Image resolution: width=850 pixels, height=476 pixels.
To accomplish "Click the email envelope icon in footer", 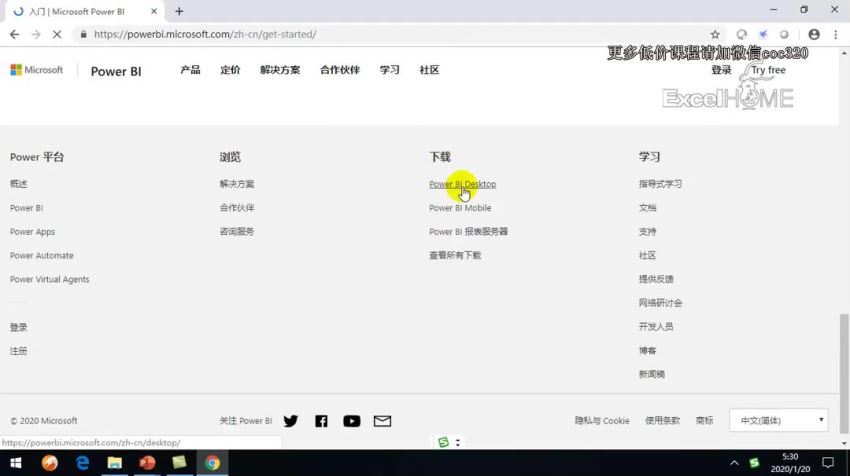I will click(x=382, y=421).
